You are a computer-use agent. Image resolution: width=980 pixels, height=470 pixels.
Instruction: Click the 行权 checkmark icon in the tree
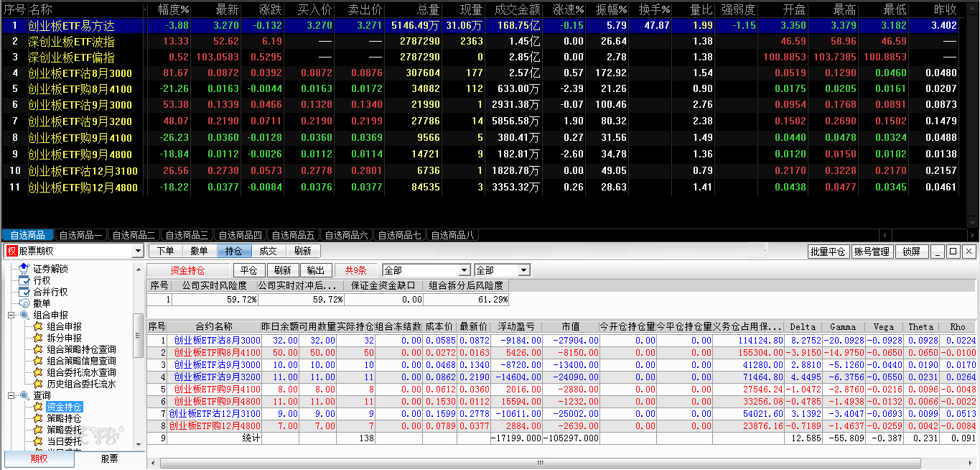(24, 280)
